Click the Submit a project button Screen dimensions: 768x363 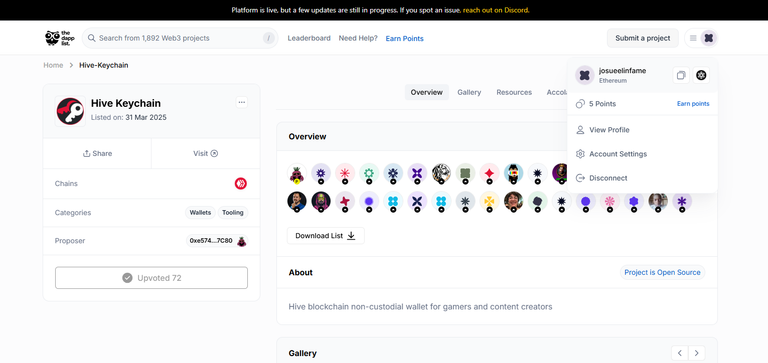click(643, 38)
